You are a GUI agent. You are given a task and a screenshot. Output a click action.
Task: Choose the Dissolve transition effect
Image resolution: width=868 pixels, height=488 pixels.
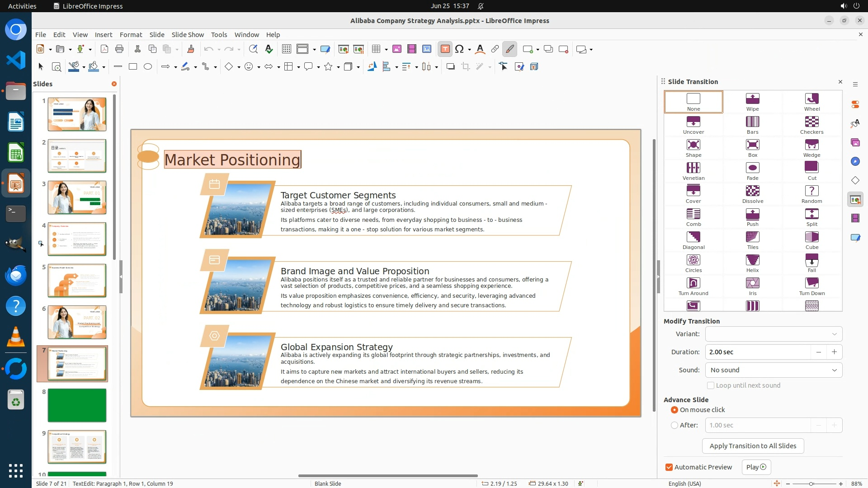pos(752,194)
